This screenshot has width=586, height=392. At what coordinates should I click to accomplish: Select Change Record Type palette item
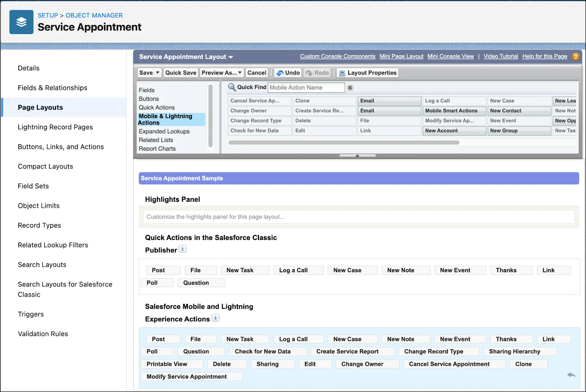click(259, 121)
